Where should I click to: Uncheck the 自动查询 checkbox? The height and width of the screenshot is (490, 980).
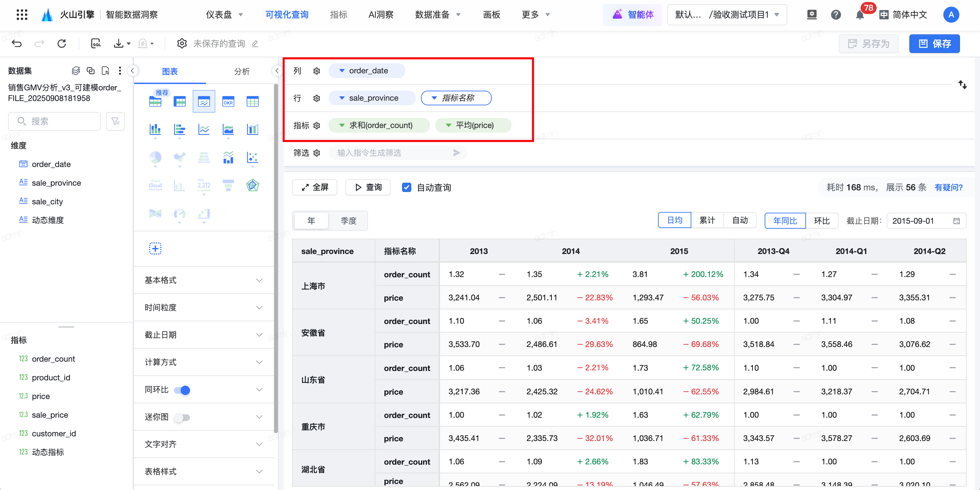(x=406, y=187)
